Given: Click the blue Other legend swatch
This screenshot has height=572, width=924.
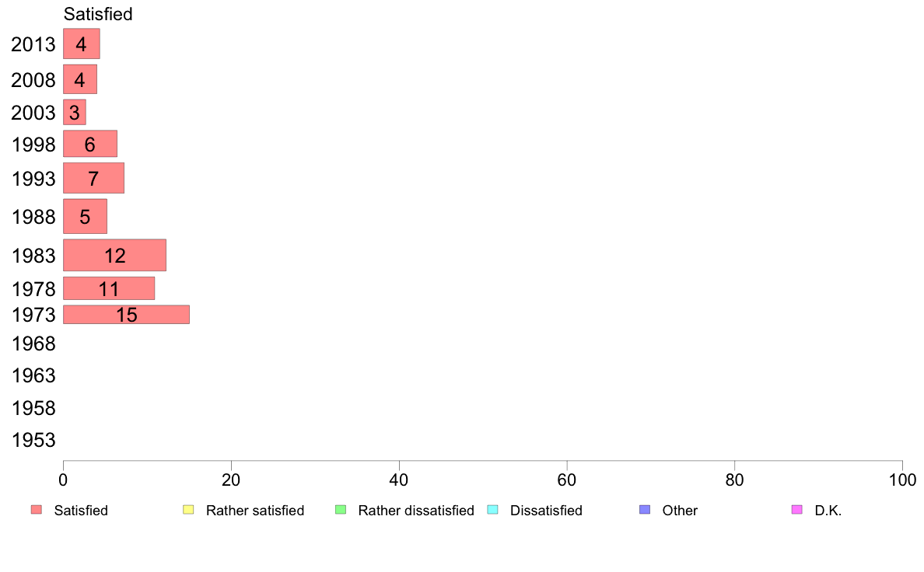Looking at the screenshot, I should tap(644, 510).
